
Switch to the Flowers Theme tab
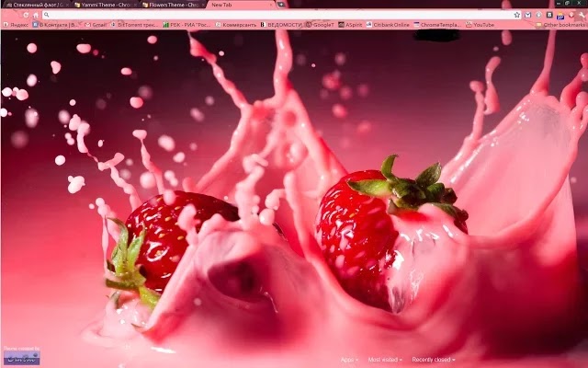coord(174,5)
